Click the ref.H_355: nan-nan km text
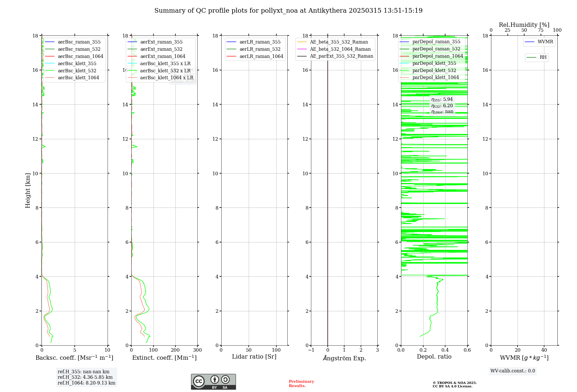 83,372
